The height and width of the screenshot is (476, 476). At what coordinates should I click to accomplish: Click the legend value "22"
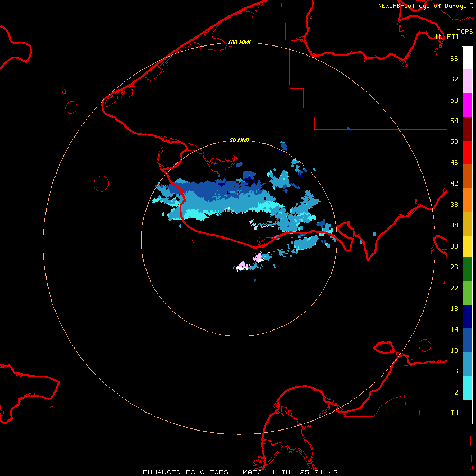[454, 288]
